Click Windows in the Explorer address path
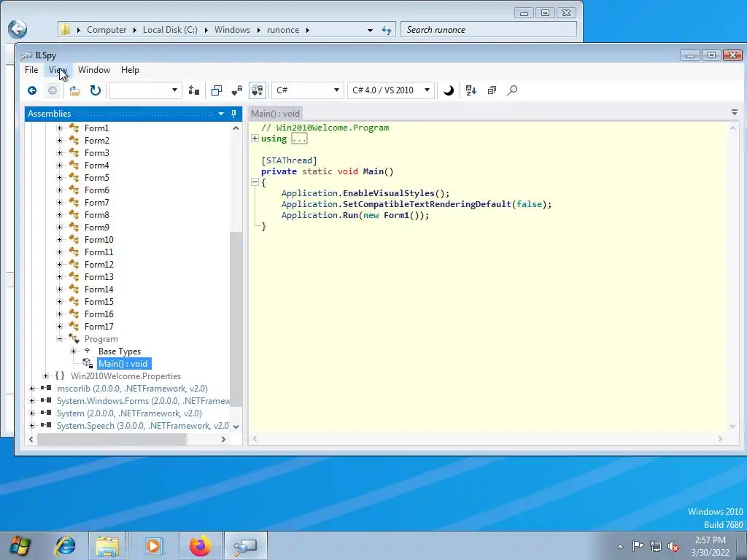This screenshot has height=560, width=747. click(232, 29)
